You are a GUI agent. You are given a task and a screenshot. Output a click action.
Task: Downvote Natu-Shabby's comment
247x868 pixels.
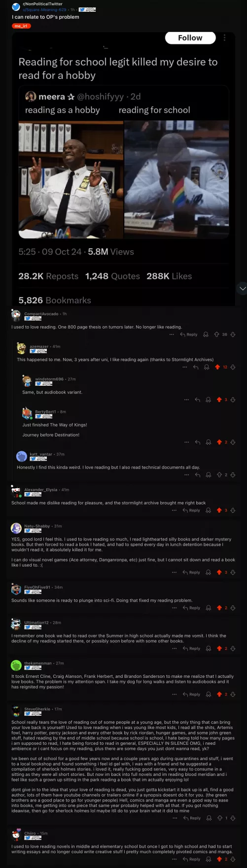[x=233, y=572]
